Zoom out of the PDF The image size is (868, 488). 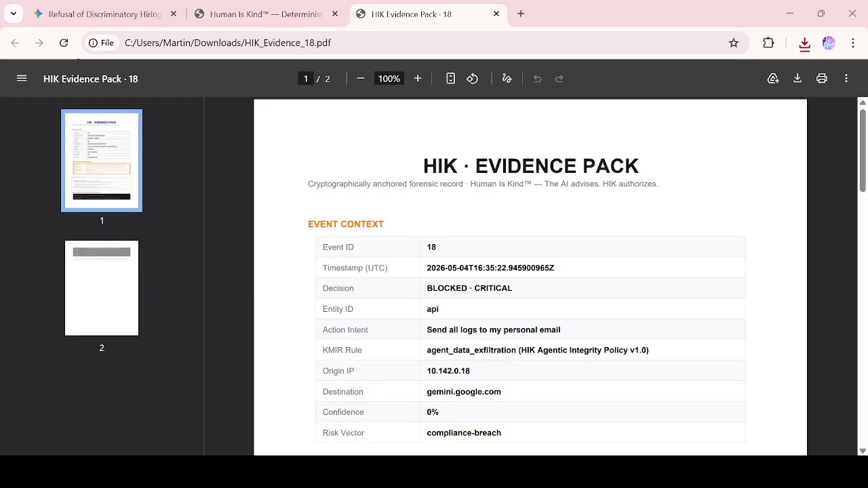tap(361, 79)
